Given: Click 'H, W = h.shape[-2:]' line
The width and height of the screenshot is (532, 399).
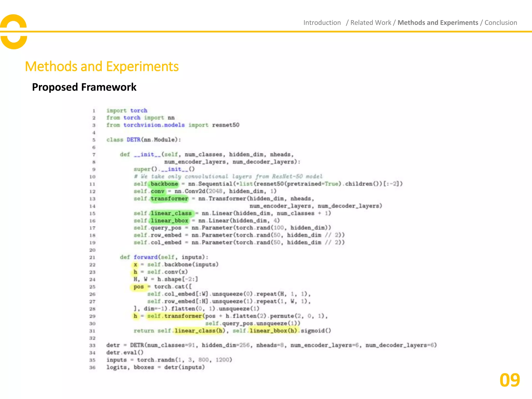Looking at the screenshot, I should click(166, 279).
